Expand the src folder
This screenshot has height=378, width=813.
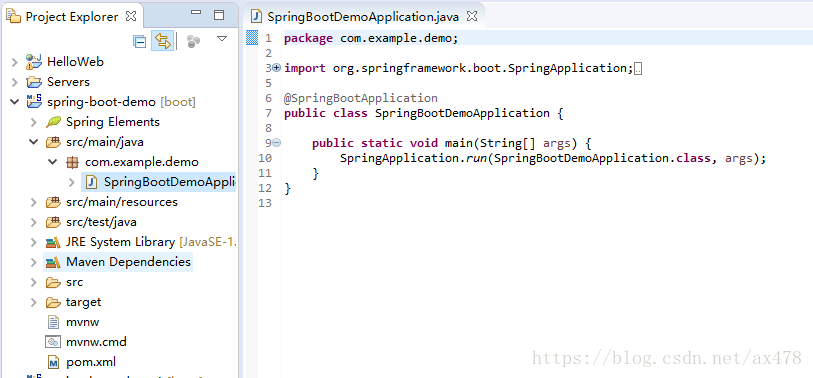[34, 283]
